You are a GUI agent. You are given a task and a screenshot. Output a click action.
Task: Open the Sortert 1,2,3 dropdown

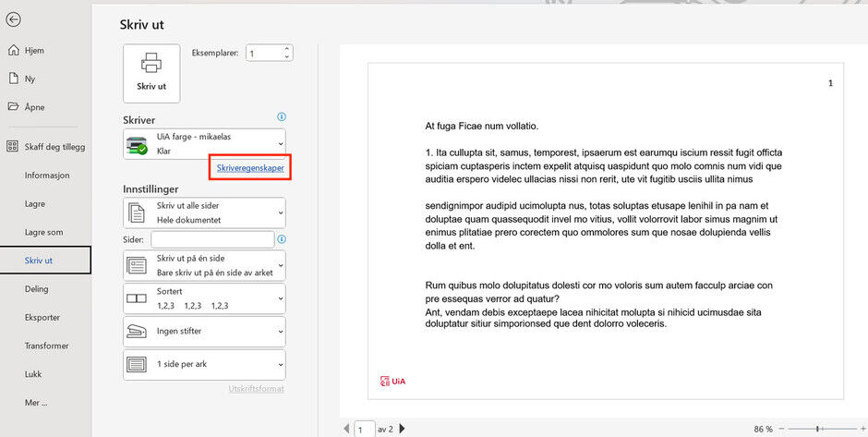tap(204, 298)
